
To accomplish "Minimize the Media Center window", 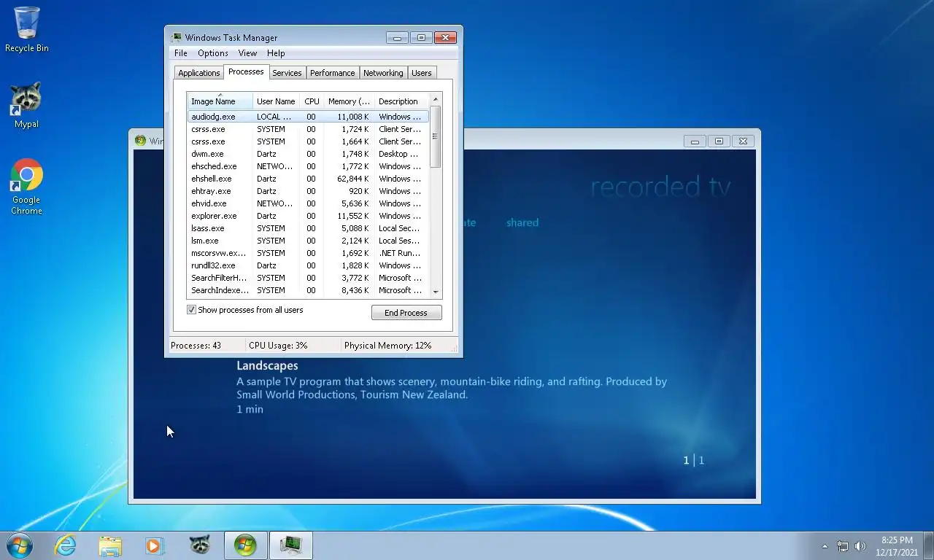I will pos(695,141).
